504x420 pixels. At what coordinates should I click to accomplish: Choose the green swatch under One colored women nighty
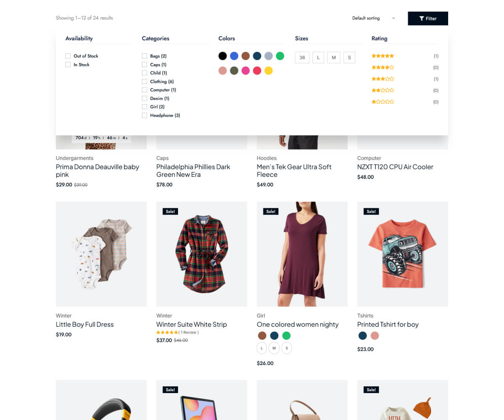286,336
